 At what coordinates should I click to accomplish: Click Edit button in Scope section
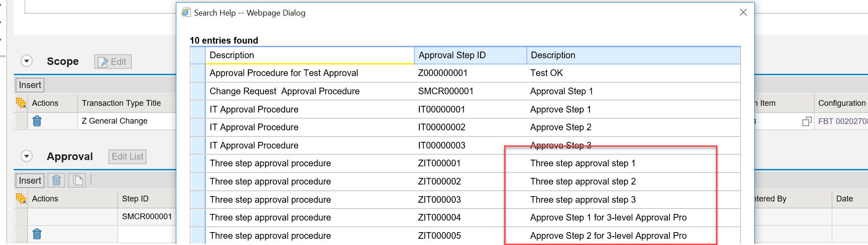pos(113,62)
